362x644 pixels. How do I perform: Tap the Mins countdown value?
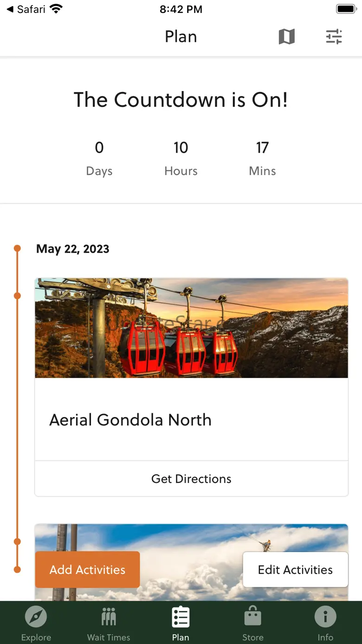coord(262,148)
